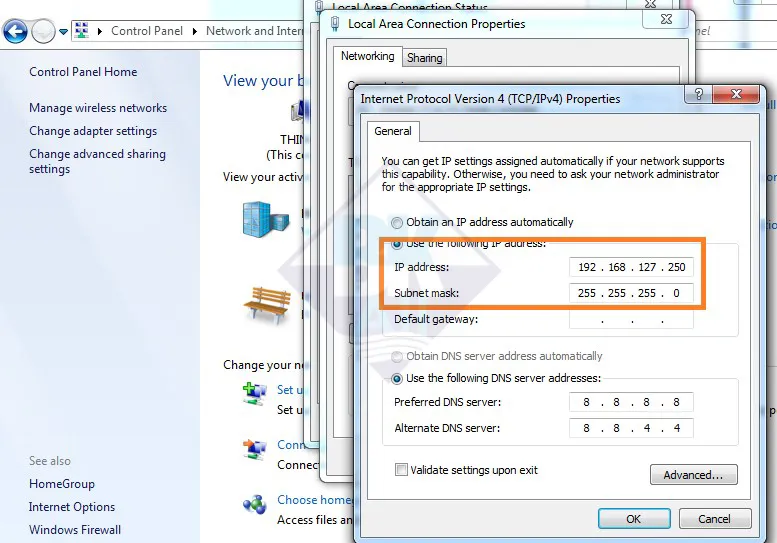The image size is (777, 543).
Task: Select Obtain an IP address automatically
Action: click(x=398, y=222)
